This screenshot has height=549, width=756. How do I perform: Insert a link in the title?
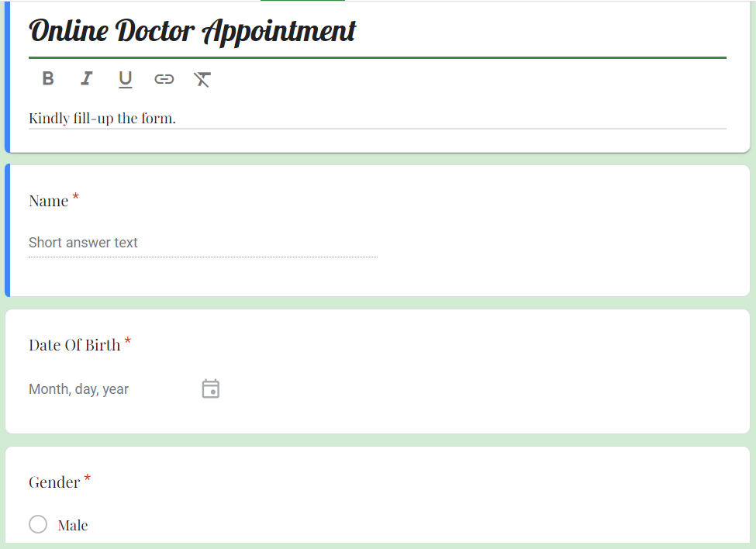point(164,78)
